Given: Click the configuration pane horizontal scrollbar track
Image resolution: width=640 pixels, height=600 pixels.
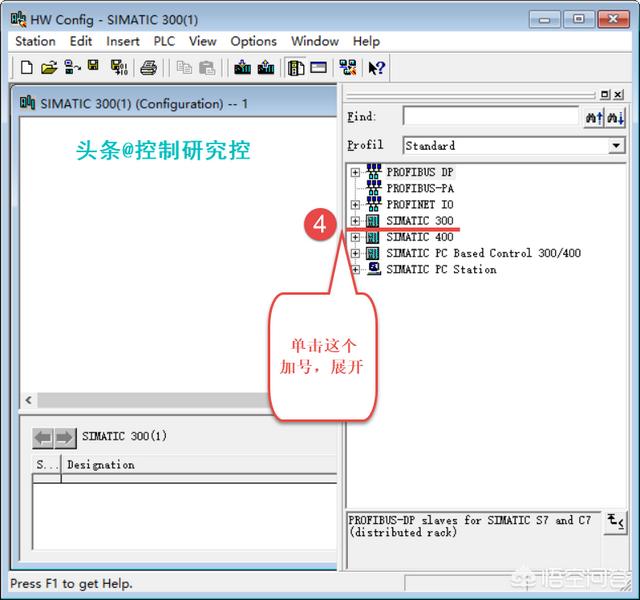Looking at the screenshot, I should click(x=153, y=400).
